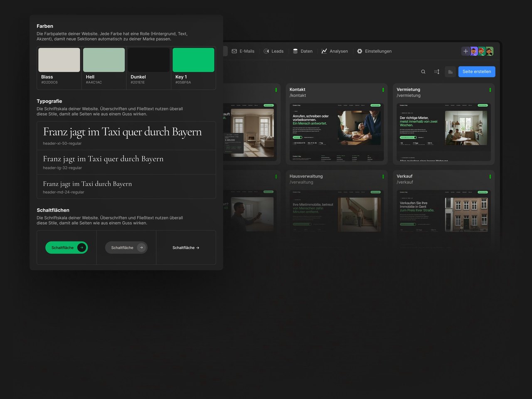The width and height of the screenshot is (532, 399).
Task: Click the /verwaltung page path
Action: pyautogui.click(x=301, y=182)
